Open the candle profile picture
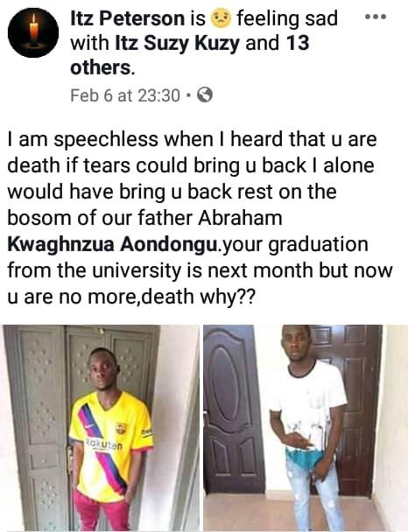The height and width of the screenshot is (532, 408). point(33,32)
